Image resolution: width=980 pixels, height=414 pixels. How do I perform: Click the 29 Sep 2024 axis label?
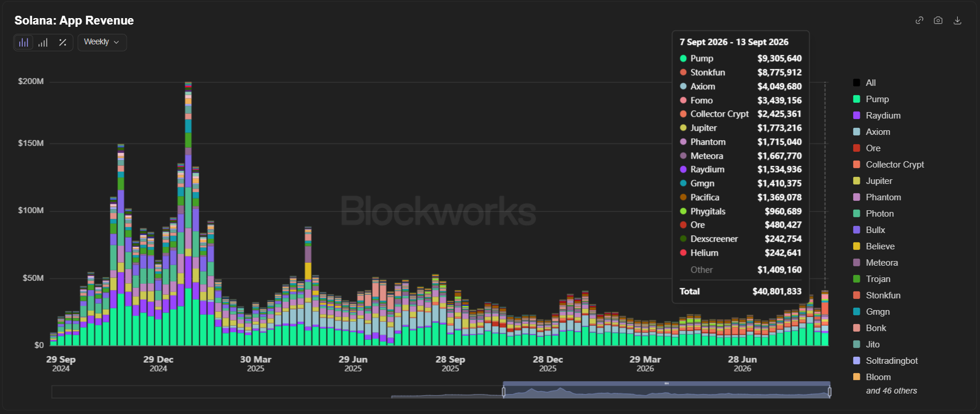coord(61,364)
